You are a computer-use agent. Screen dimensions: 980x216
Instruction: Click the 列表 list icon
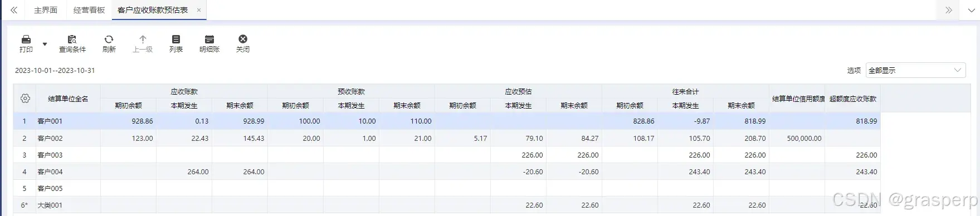(x=176, y=39)
